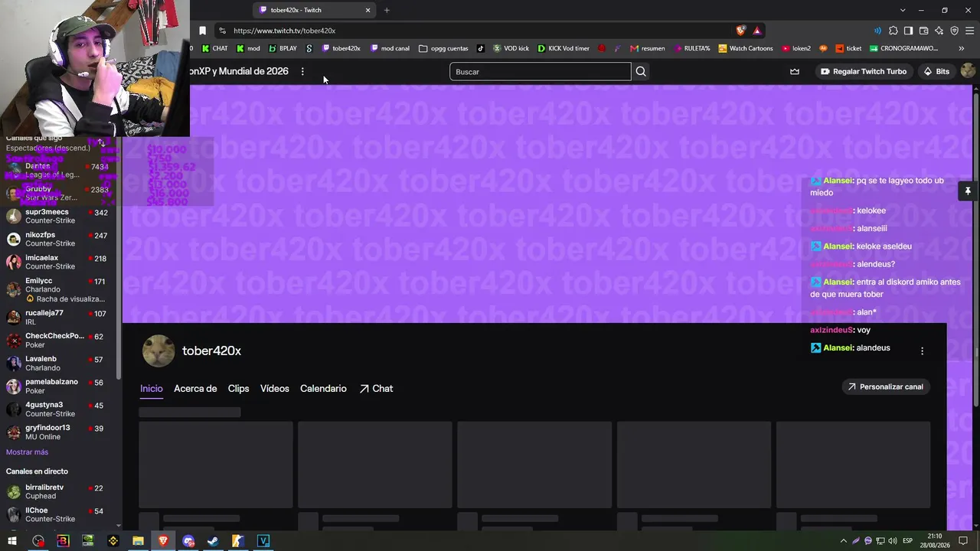Open the Windows Start menu
The image size is (980, 551).
coord(12,541)
